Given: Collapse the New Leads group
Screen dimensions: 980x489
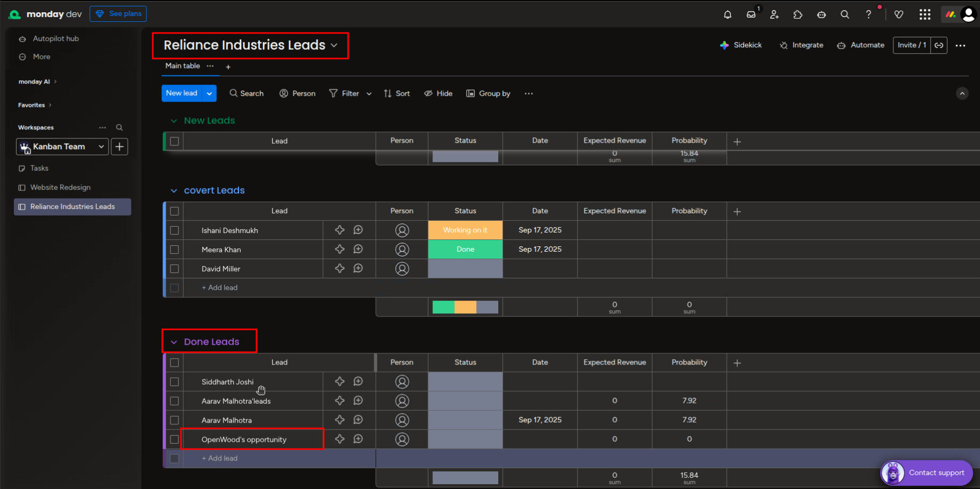Looking at the screenshot, I should [x=174, y=121].
